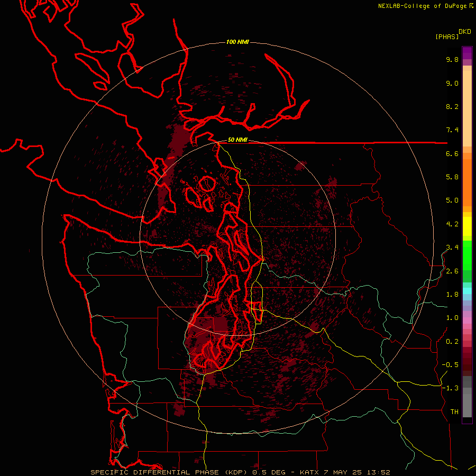The image size is (476, 476).
Task: Click the 50 NMI range ring label
Action: click(237, 140)
